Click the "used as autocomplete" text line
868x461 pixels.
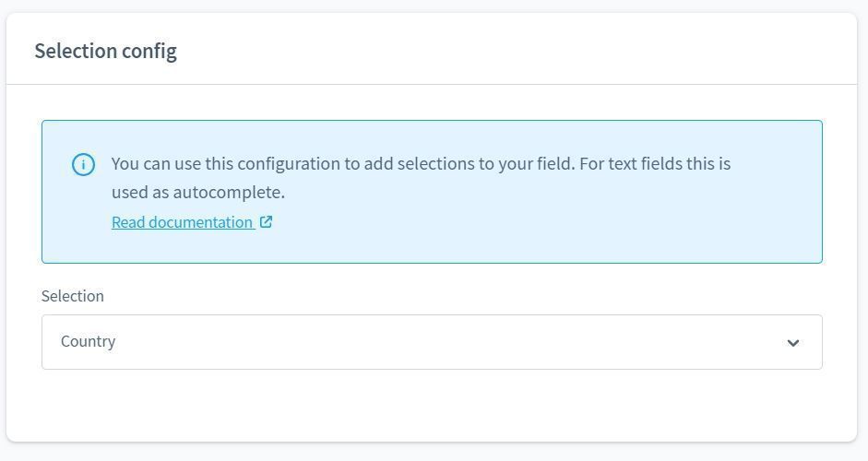pos(198,193)
